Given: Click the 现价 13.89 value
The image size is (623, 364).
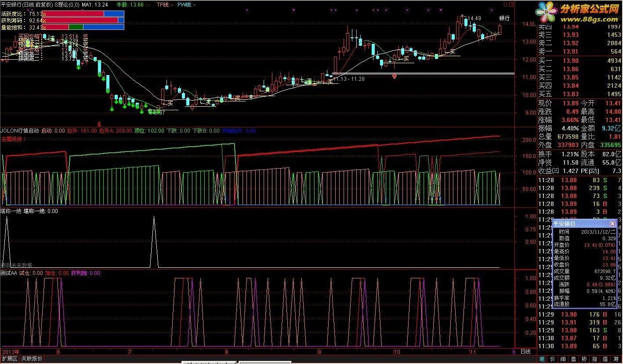Looking at the screenshot, I should [x=571, y=104].
